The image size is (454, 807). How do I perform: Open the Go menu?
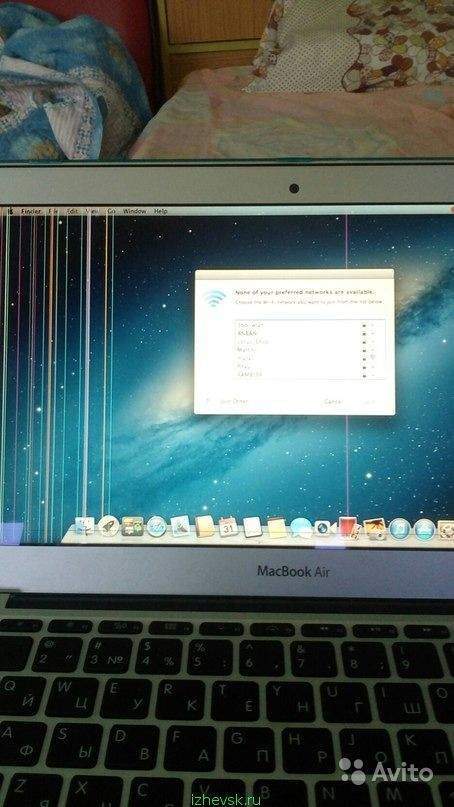tap(112, 211)
